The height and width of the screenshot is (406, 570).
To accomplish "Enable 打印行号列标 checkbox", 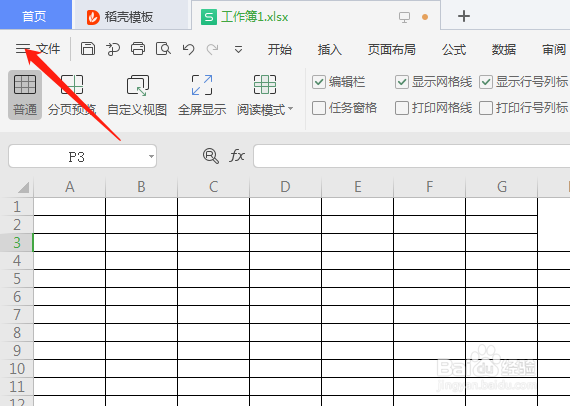I will click(x=486, y=108).
